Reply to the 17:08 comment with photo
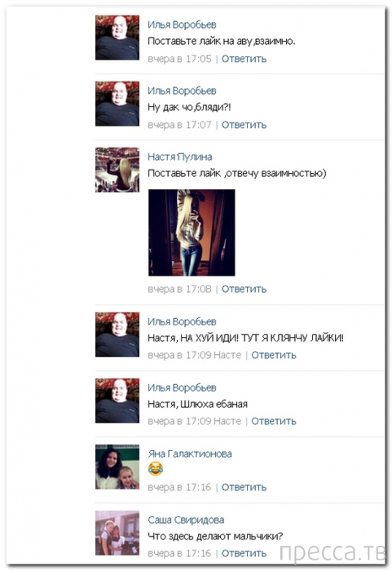The height and width of the screenshot is (571, 392). (x=244, y=289)
